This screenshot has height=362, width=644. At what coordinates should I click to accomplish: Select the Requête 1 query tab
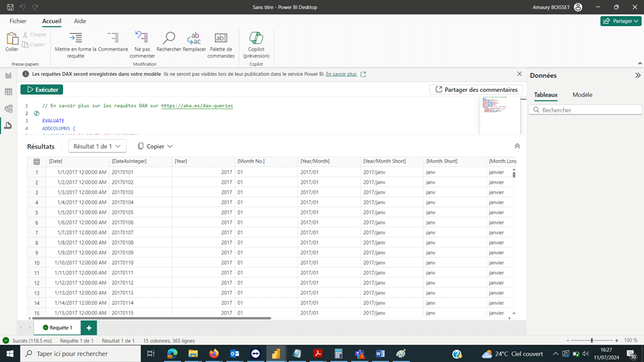click(x=57, y=328)
